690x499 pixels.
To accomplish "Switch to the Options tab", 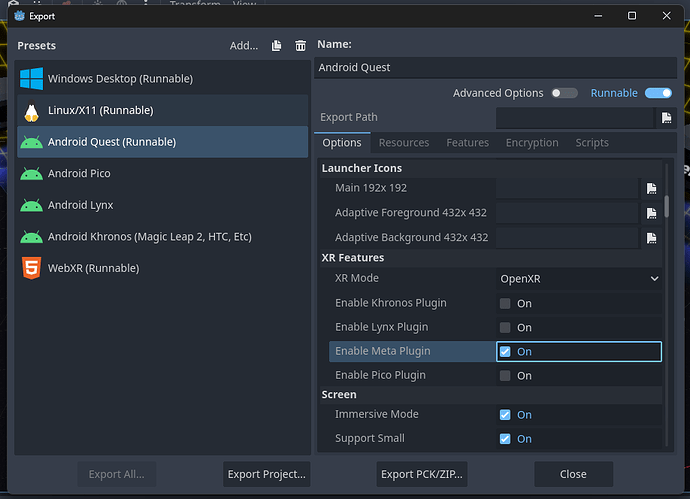I will point(342,143).
